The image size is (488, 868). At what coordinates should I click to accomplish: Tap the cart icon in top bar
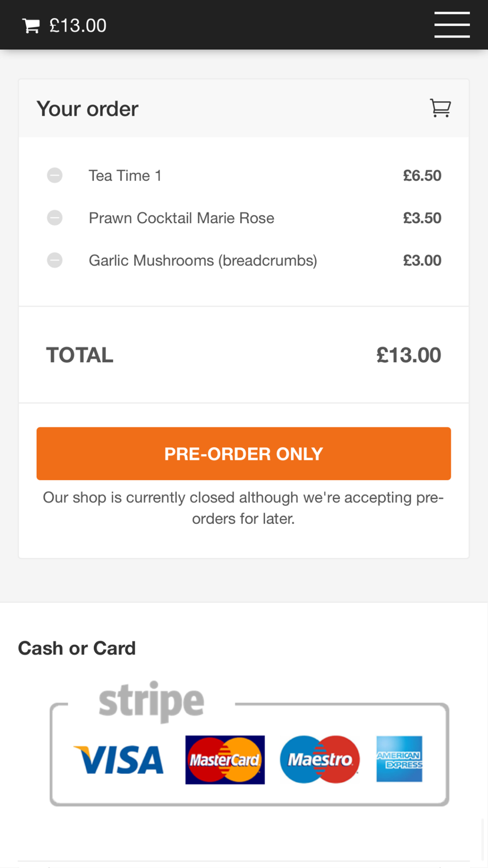(31, 26)
